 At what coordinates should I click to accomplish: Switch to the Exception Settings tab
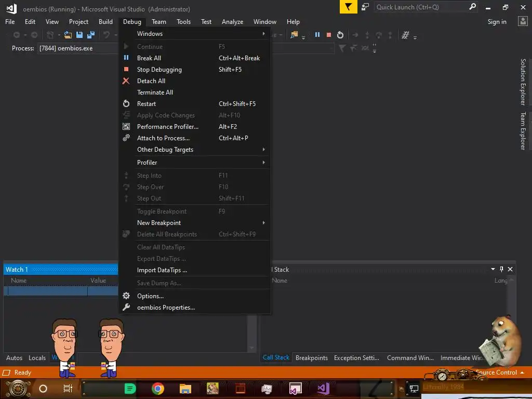coord(356,357)
